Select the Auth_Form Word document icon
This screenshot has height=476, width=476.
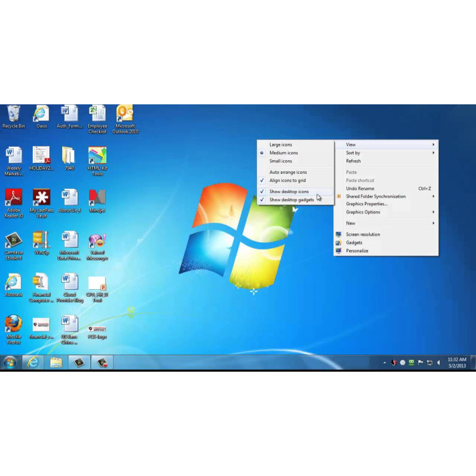pos(69,117)
